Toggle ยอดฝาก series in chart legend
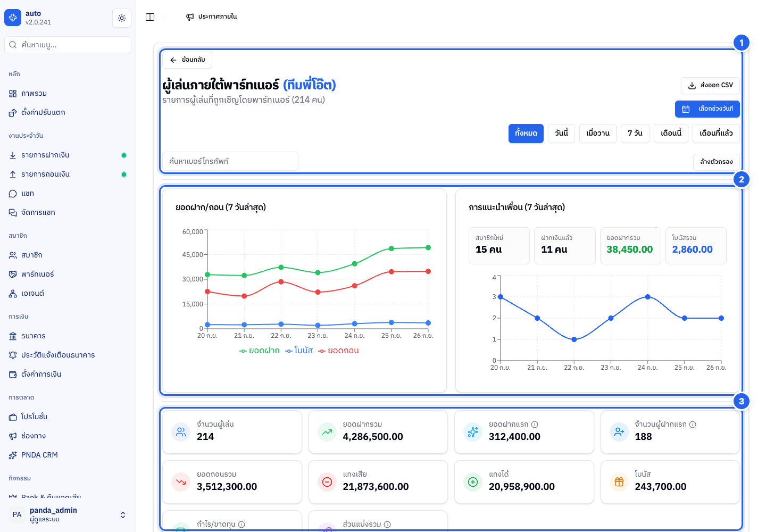The height and width of the screenshot is (532, 766). (260, 351)
